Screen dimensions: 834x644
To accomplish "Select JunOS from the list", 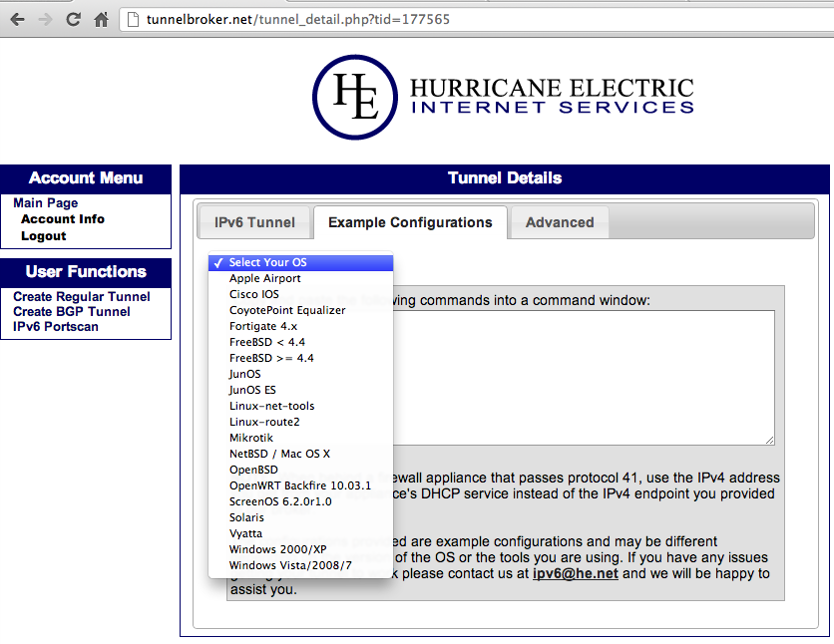I will 300,374.
